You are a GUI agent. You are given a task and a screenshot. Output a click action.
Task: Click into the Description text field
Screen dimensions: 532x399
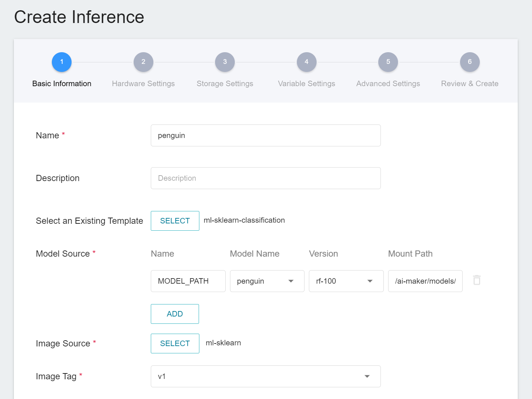click(x=265, y=178)
